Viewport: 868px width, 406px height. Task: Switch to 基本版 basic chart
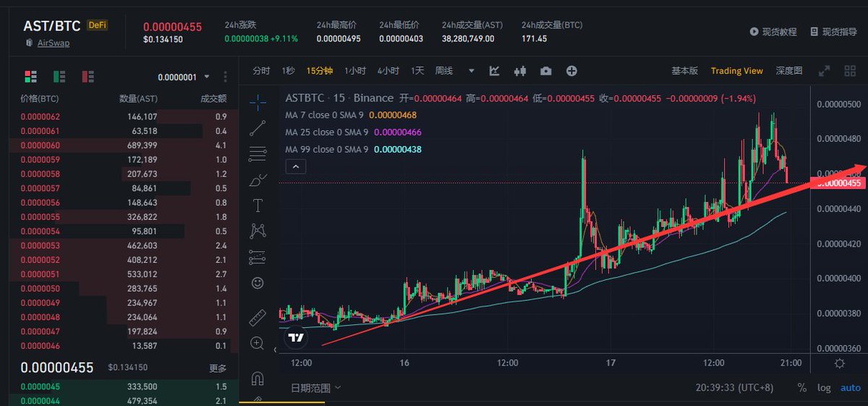(x=684, y=71)
